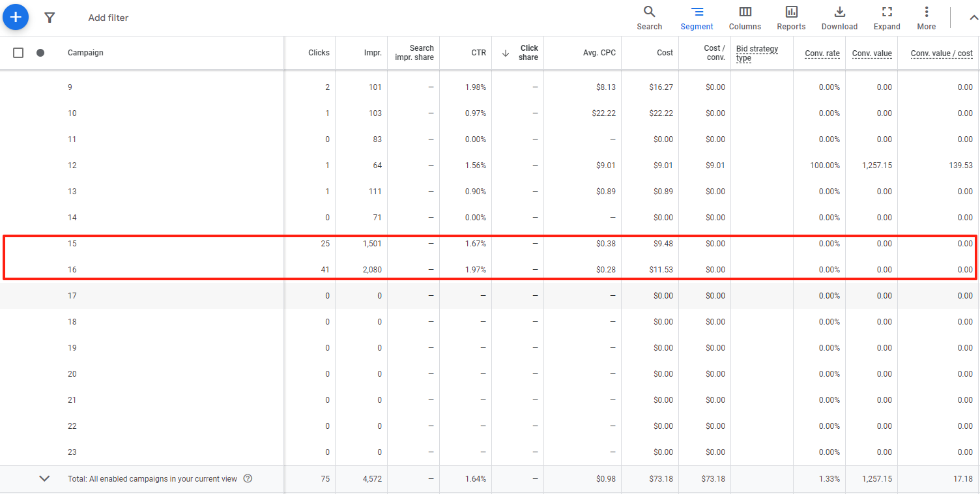Open campaign 13

click(x=72, y=192)
